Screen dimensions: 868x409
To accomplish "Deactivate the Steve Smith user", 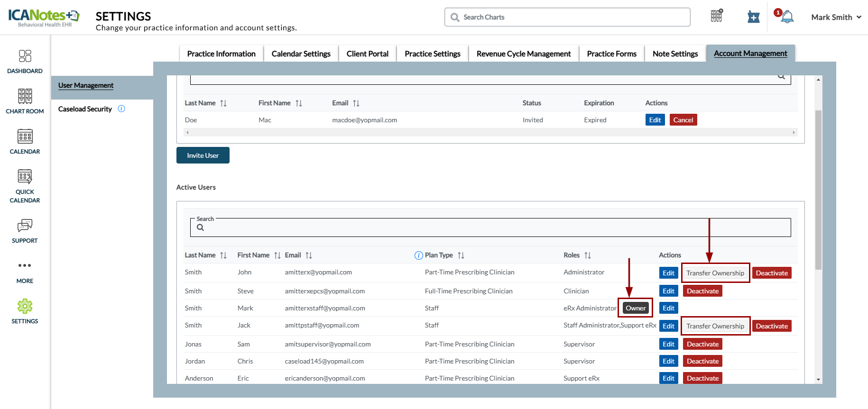I will [x=702, y=291].
